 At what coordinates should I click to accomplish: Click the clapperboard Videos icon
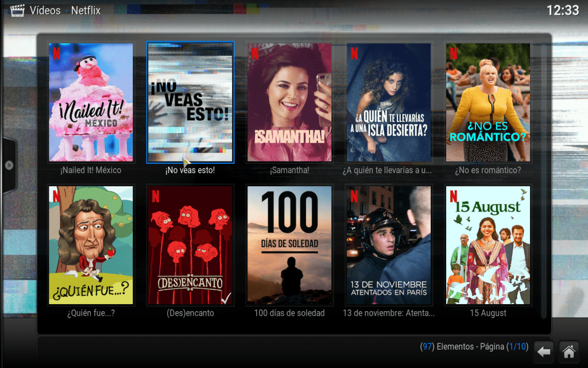(17, 10)
